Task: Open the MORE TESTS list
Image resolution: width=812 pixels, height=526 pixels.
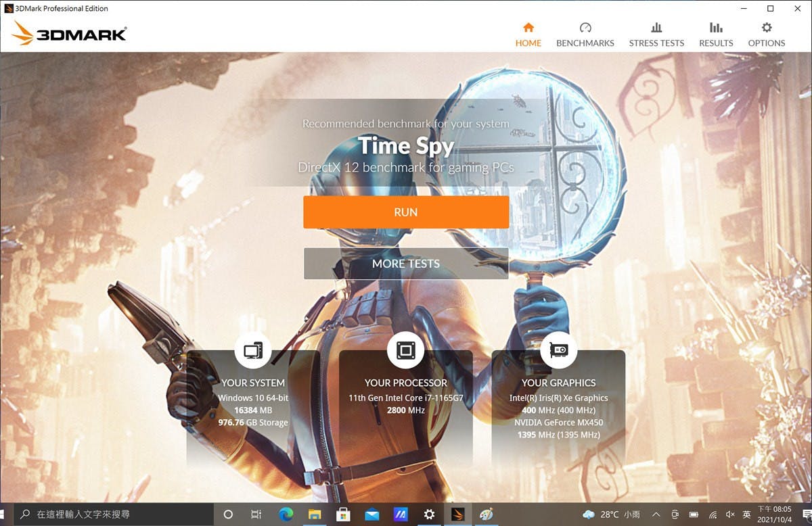Action: click(405, 264)
